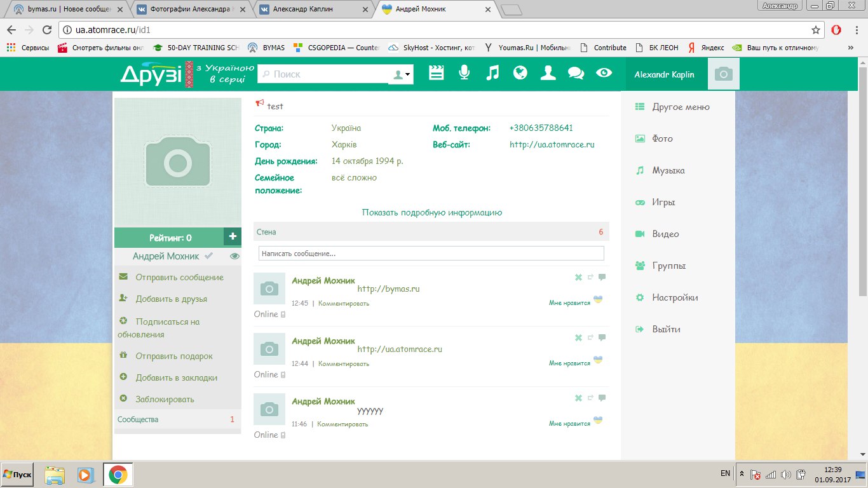
Task: Click Отправить сообщение link
Action: (179, 277)
